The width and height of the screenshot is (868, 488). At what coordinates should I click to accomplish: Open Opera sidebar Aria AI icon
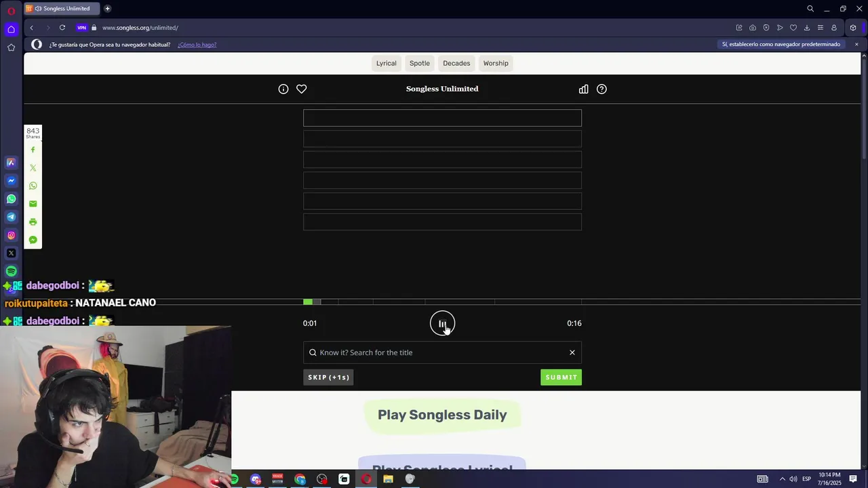[11, 163]
